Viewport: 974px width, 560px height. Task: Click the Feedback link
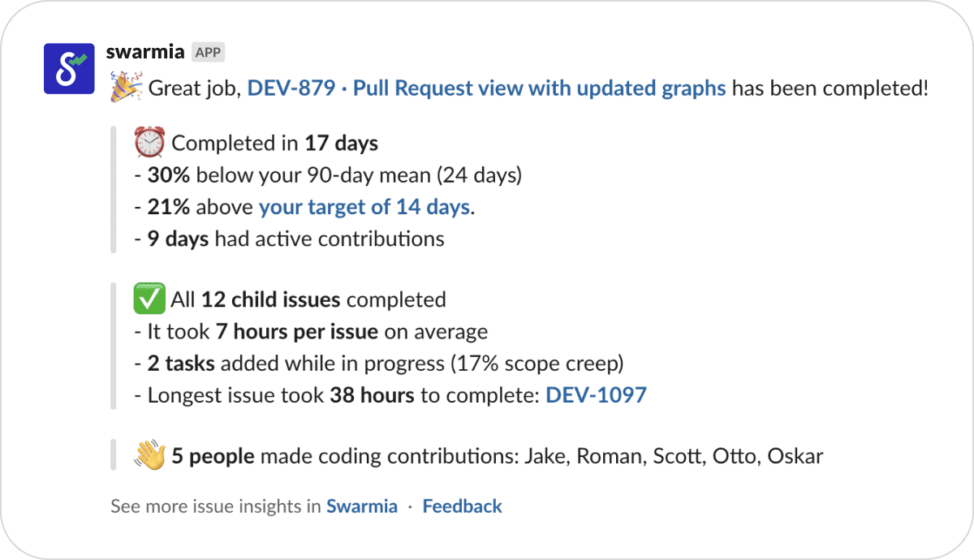462,506
